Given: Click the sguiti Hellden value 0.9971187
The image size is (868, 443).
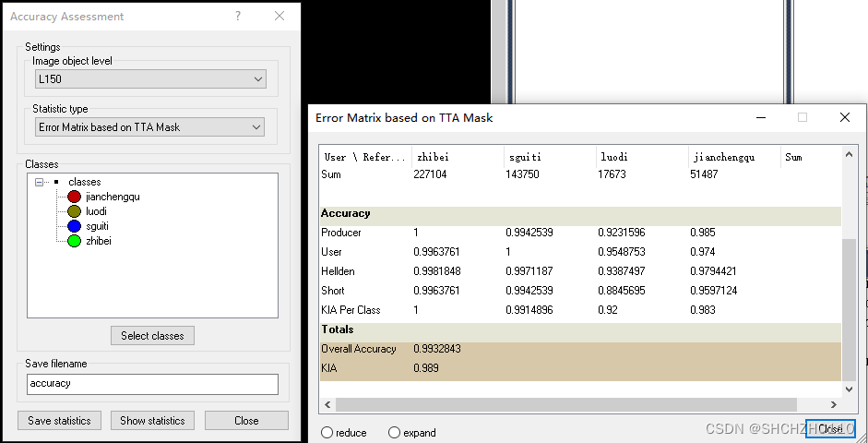Looking at the screenshot, I should click(529, 271).
